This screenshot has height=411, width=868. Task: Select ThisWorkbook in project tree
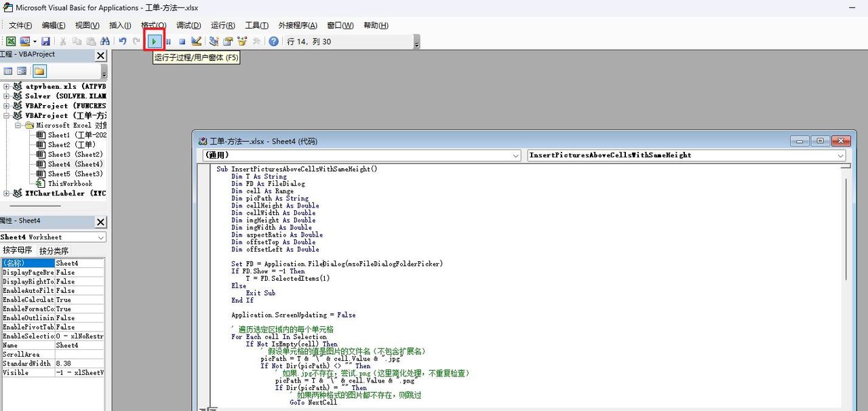tap(64, 184)
